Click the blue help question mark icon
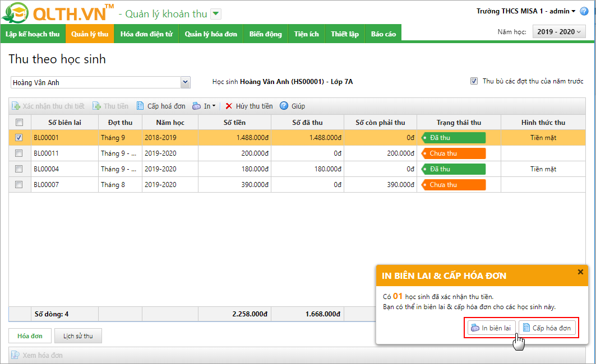Viewport: 596px width, 364px height. [x=584, y=11]
